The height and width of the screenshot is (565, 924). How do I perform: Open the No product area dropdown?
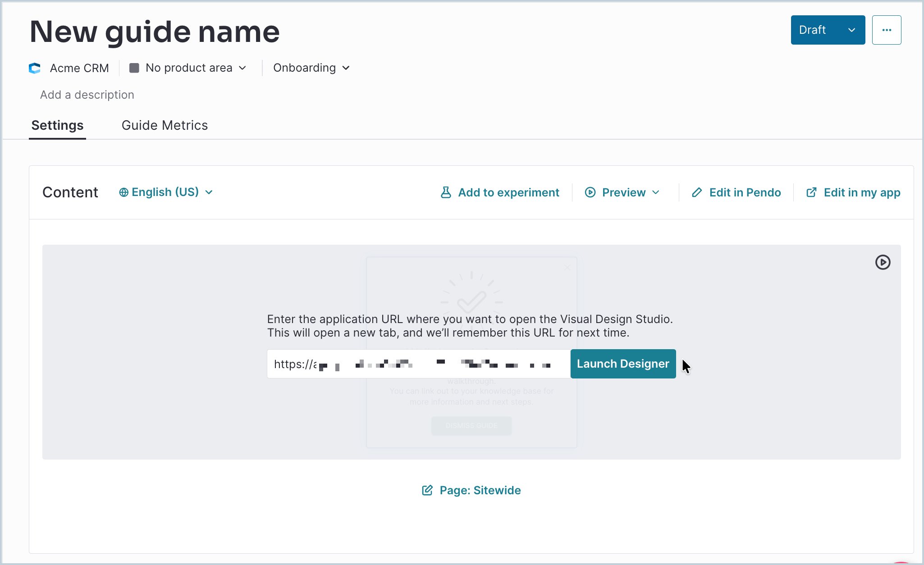coord(188,68)
